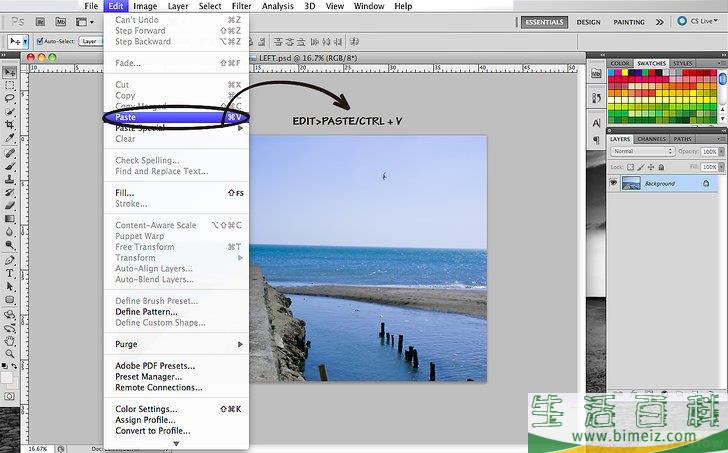Select the Crop tool
728x453 pixels.
[10, 124]
